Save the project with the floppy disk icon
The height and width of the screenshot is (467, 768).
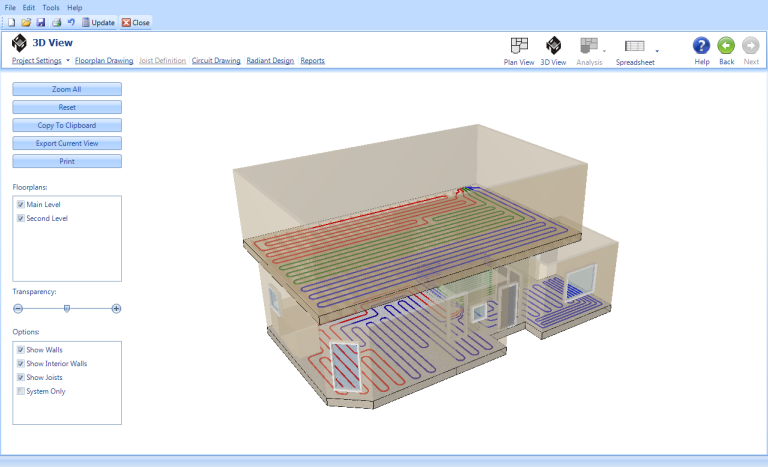tap(41, 23)
